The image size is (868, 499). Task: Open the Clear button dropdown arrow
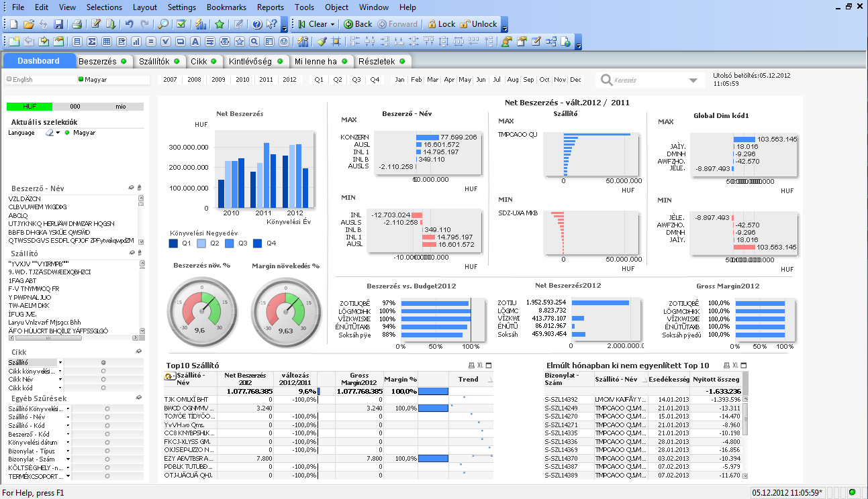pos(333,24)
